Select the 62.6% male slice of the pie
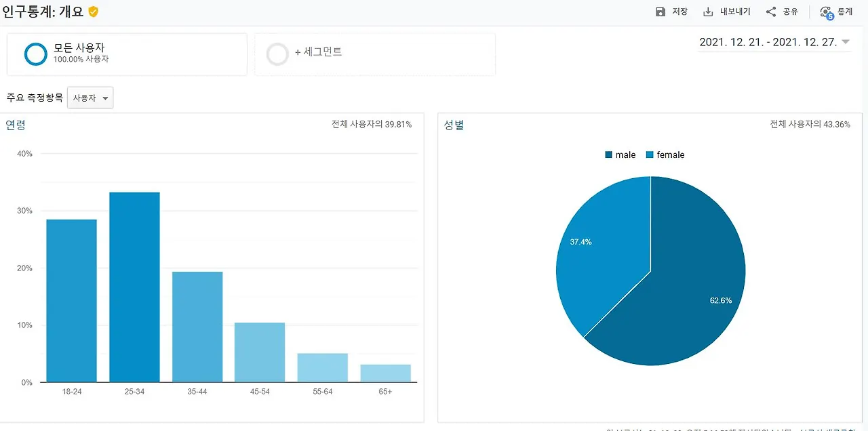 692,285
